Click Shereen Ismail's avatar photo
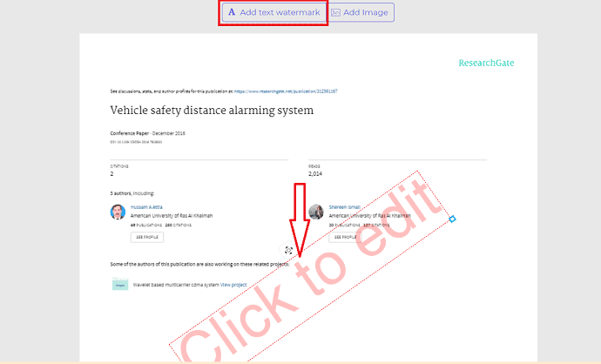Image resolution: width=601 pixels, height=364 pixels. point(315,212)
